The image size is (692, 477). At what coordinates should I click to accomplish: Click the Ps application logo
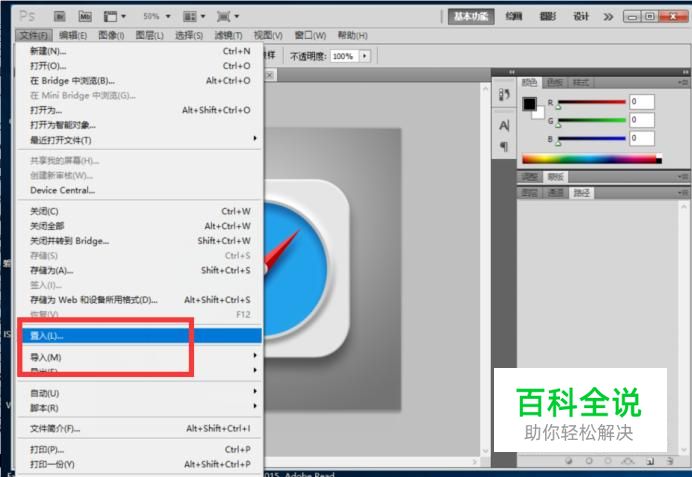tap(27, 16)
